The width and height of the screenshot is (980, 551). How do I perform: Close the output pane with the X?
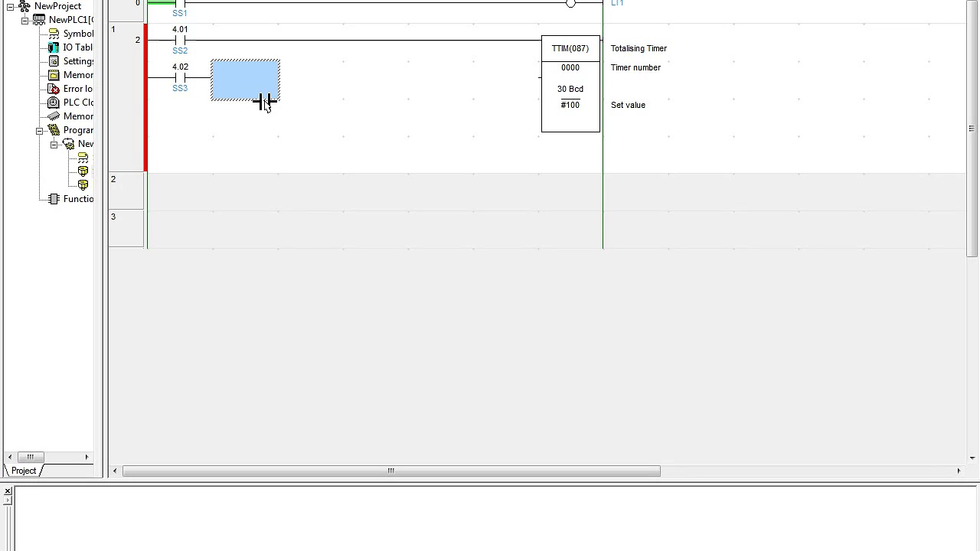7,491
